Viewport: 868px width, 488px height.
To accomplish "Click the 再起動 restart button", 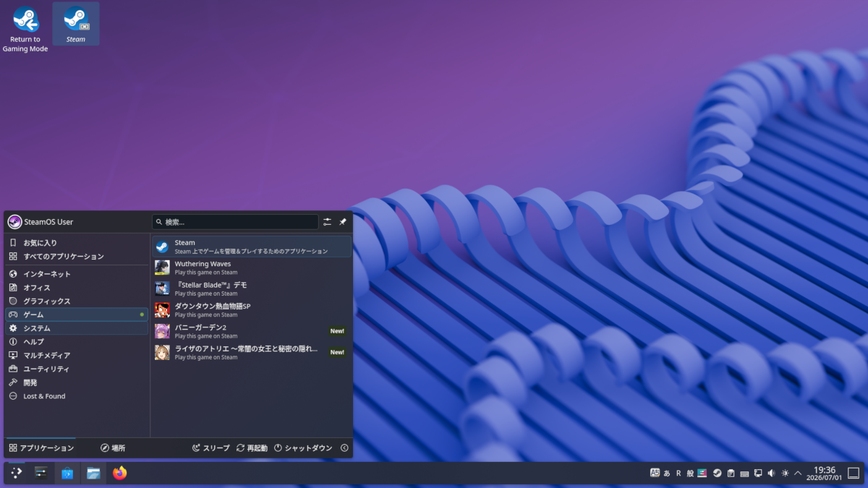I will coord(252,448).
